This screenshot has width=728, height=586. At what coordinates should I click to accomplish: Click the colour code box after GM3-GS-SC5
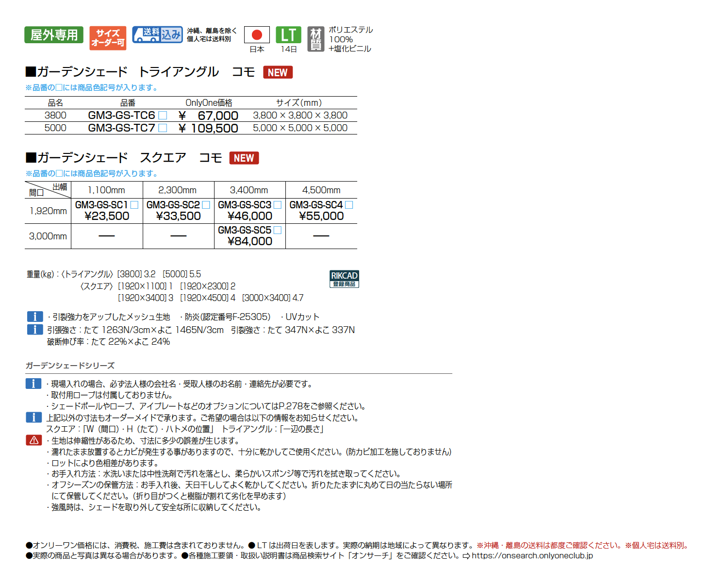point(278,230)
